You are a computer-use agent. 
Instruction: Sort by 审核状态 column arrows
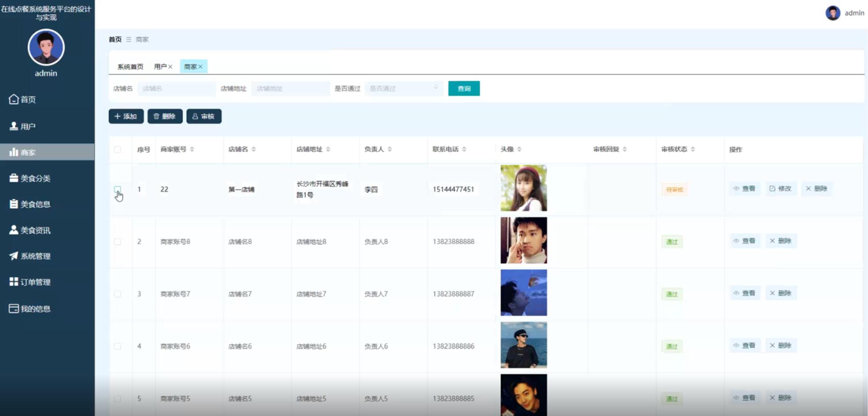(693, 149)
